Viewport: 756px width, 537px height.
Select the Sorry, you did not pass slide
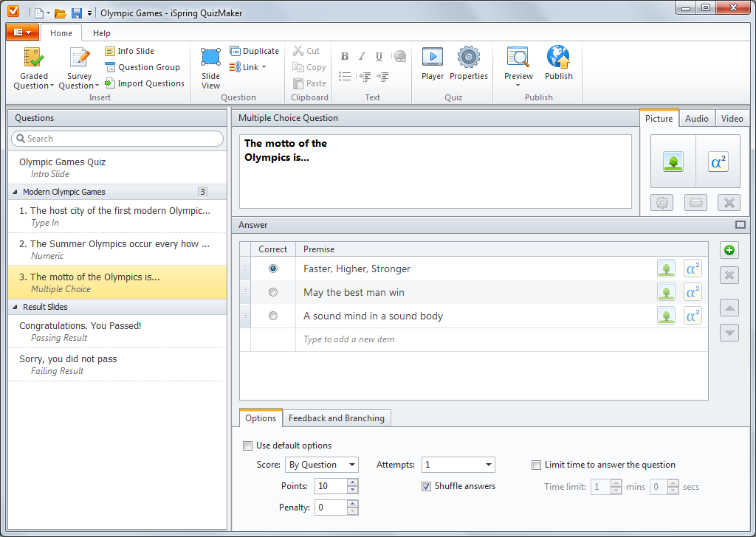117,364
